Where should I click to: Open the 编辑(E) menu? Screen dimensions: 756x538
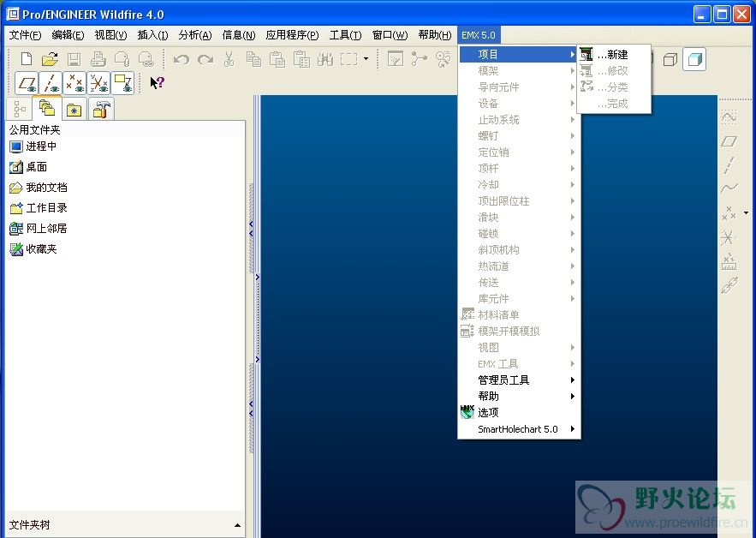(68, 35)
